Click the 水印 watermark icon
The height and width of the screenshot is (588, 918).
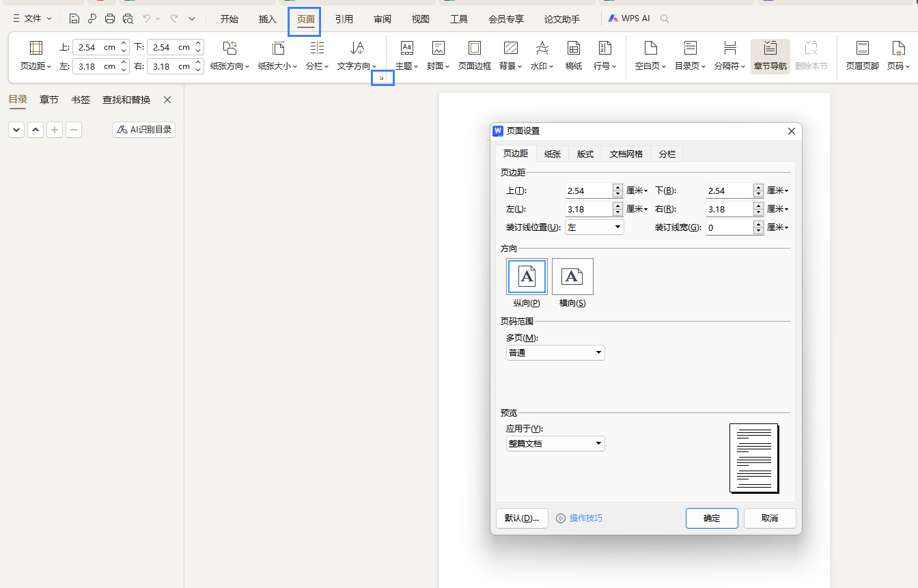[542, 48]
